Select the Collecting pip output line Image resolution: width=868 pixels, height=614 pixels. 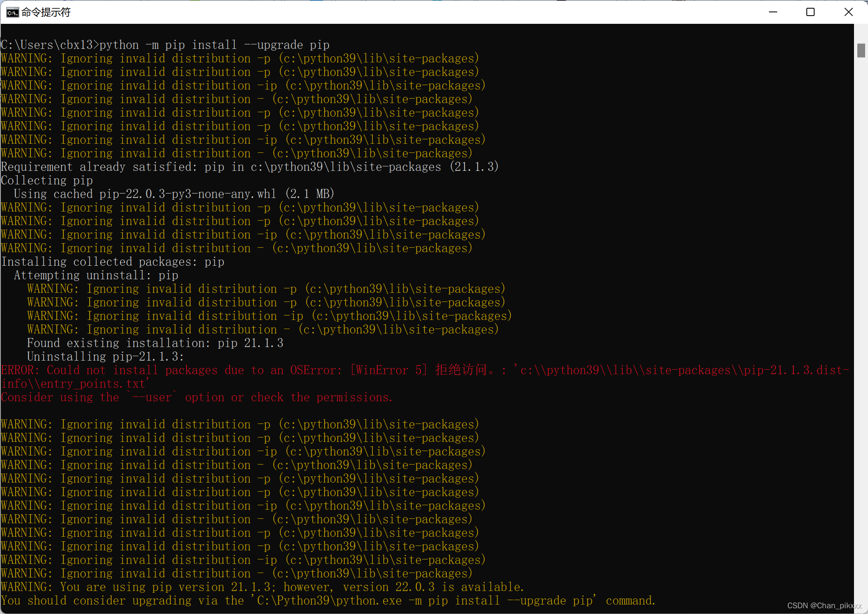pyautogui.click(x=46, y=180)
